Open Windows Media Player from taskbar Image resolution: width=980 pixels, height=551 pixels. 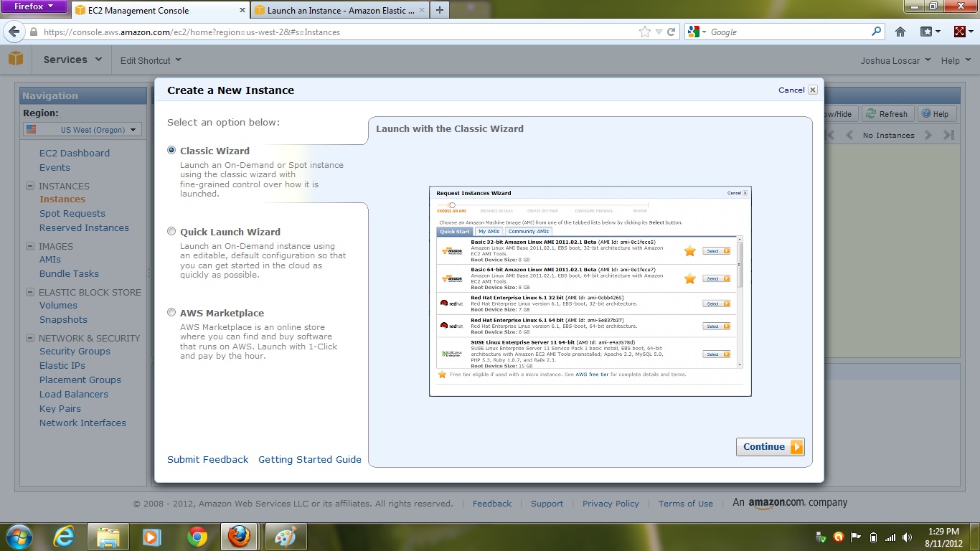pos(151,537)
